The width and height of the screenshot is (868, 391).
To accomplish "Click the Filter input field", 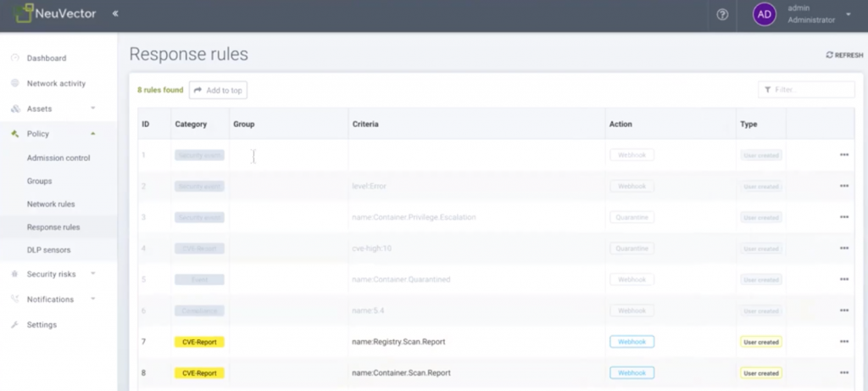I will pyautogui.click(x=810, y=90).
